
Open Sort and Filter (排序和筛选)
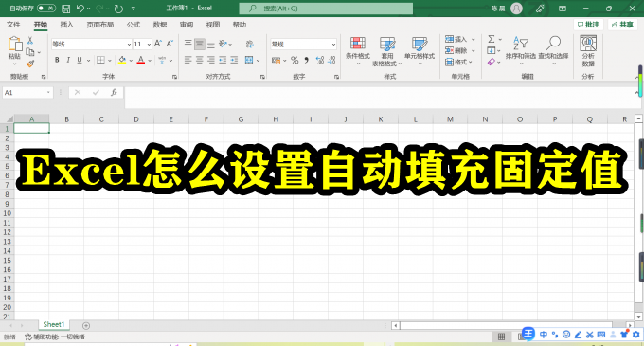(x=521, y=50)
